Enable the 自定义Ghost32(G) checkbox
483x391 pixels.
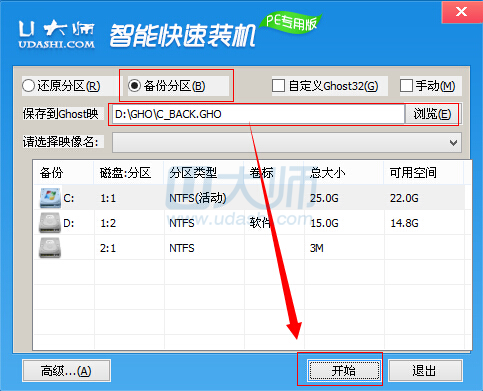click(x=278, y=86)
